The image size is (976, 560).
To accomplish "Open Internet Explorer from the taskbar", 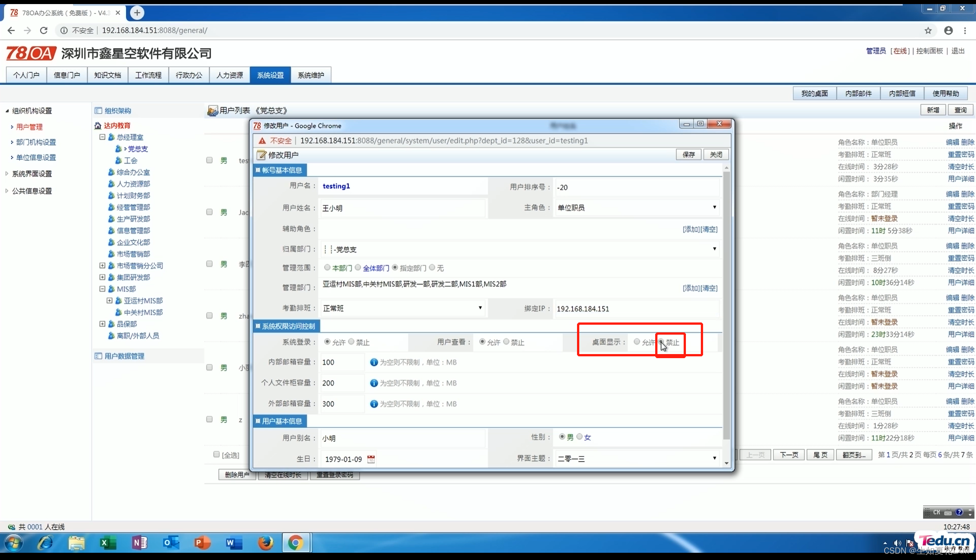I will (45, 542).
